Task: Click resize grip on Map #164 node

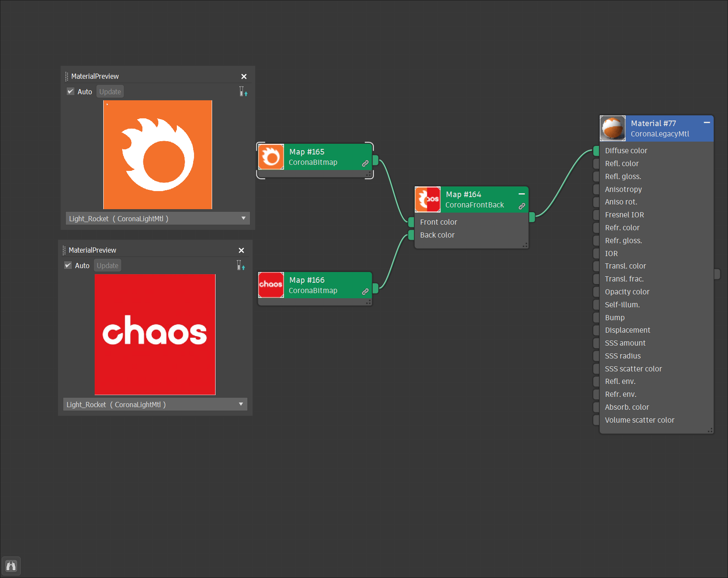Action: coord(525,245)
